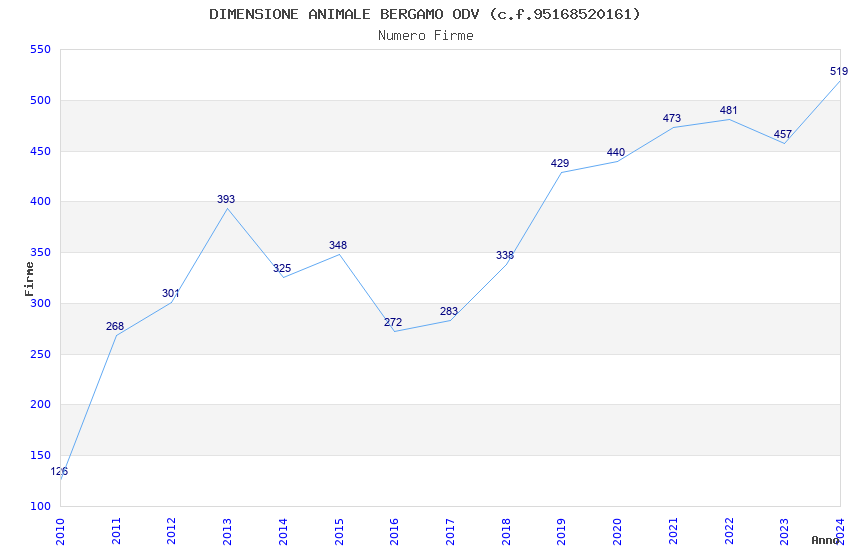Select data label 272 for 2016
Viewport: 850px width, 550px height.
tap(393, 322)
